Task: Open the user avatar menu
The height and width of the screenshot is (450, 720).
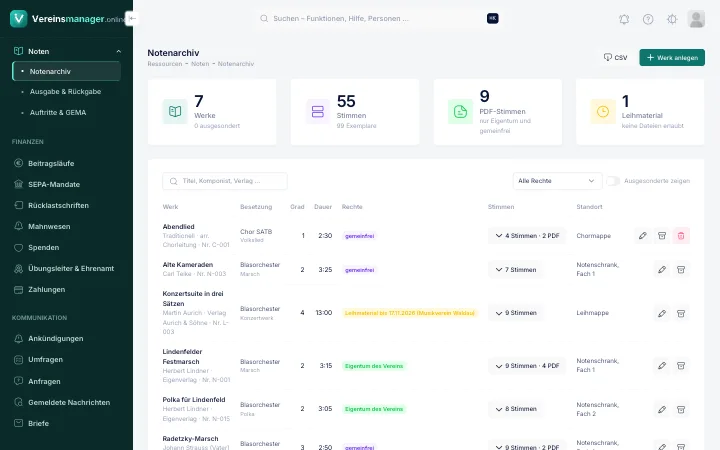Action: click(x=696, y=19)
